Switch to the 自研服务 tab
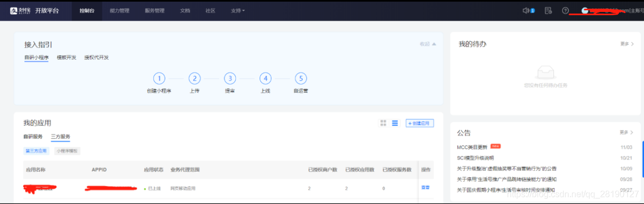Image resolution: width=644 pixels, height=204 pixels. pyautogui.click(x=33, y=137)
